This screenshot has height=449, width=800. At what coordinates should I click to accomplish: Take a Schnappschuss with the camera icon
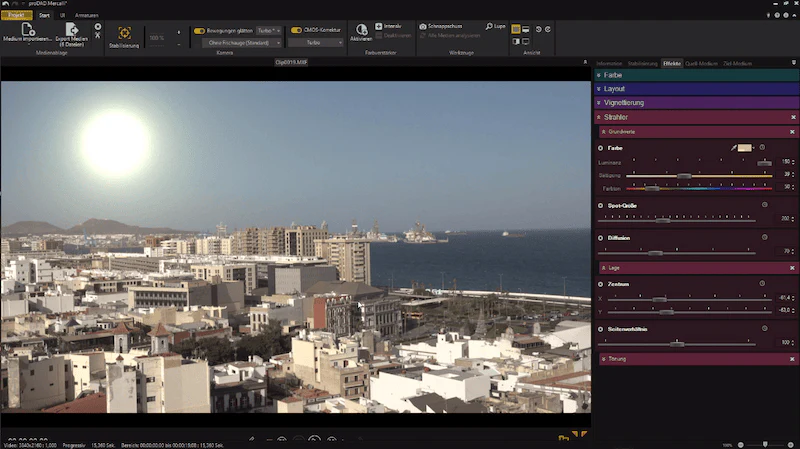[x=422, y=26]
